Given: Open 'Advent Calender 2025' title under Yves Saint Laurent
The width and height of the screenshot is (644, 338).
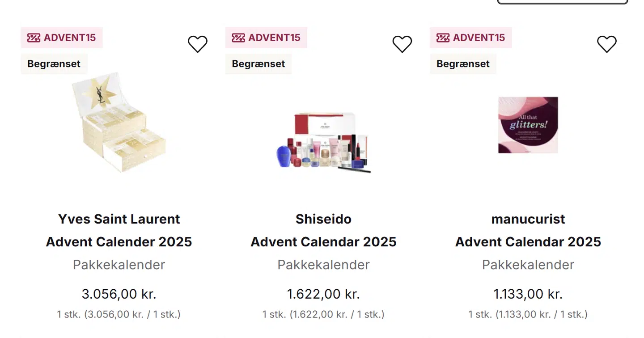Looking at the screenshot, I should tap(119, 242).
